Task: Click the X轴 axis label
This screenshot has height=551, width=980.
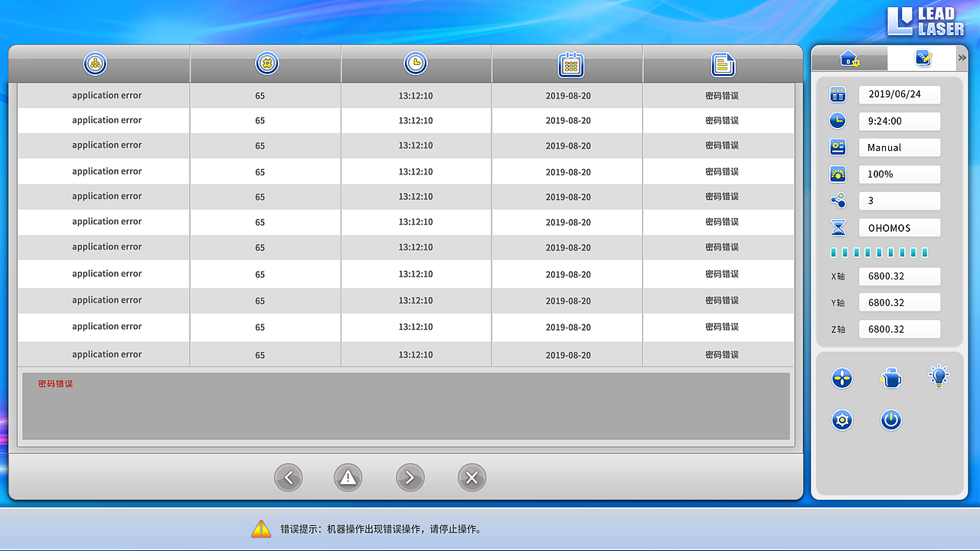Action: (838, 277)
